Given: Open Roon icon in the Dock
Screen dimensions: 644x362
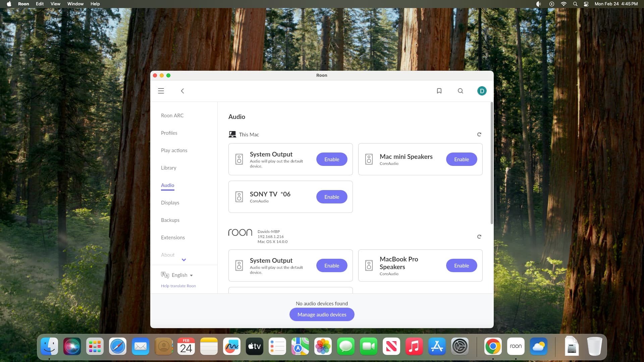Looking at the screenshot, I should click(516, 346).
